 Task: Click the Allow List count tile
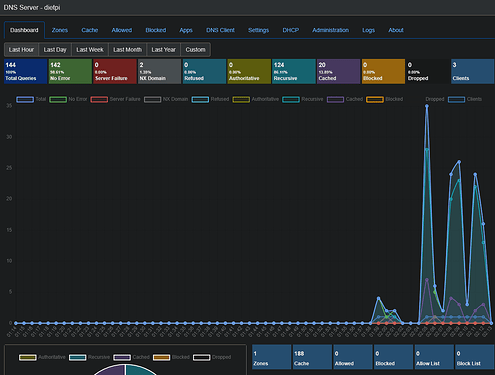(434, 357)
